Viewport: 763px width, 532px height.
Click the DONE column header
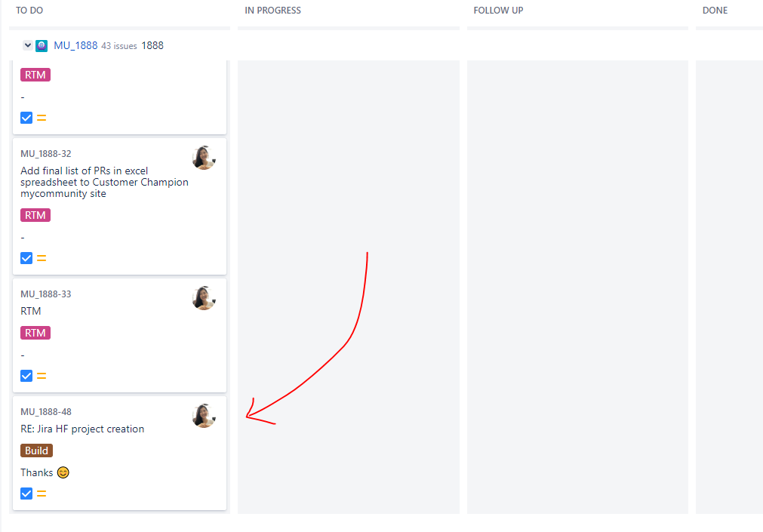[x=715, y=11]
